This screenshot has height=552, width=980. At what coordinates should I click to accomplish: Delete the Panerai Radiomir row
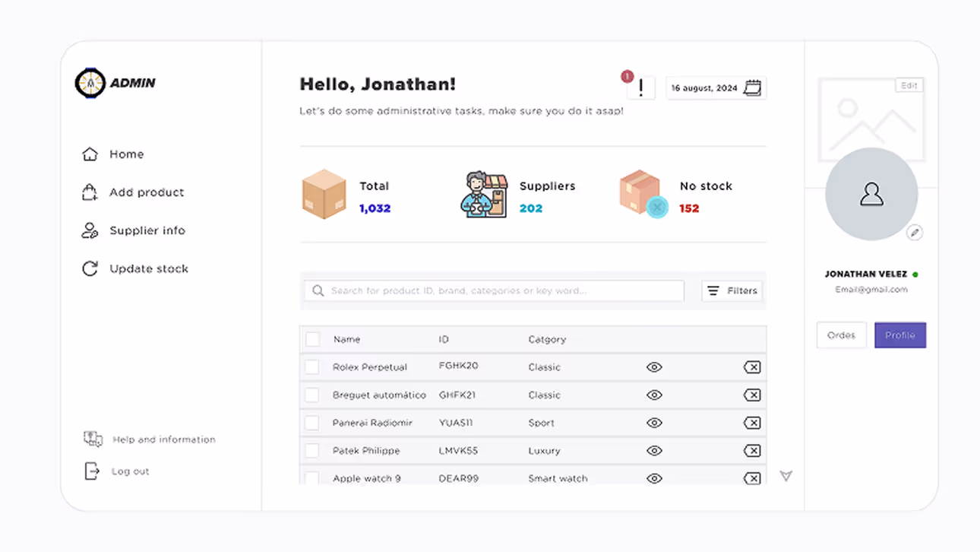pos(752,423)
